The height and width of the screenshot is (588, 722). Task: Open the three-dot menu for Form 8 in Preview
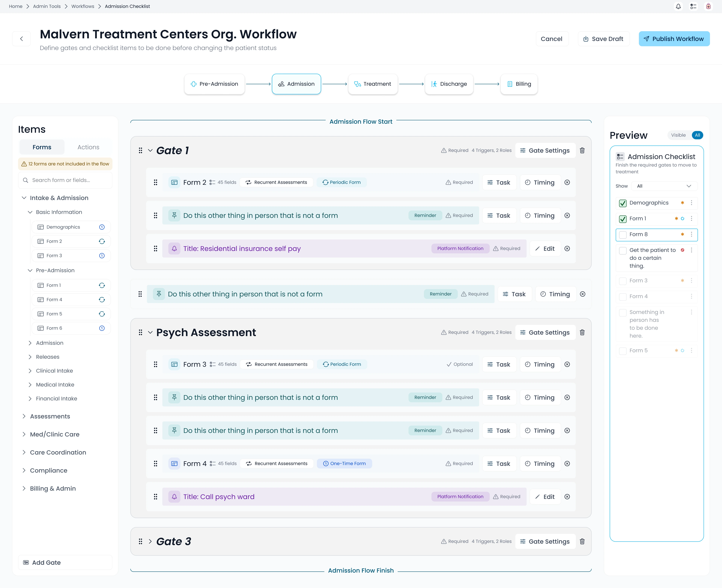692,234
